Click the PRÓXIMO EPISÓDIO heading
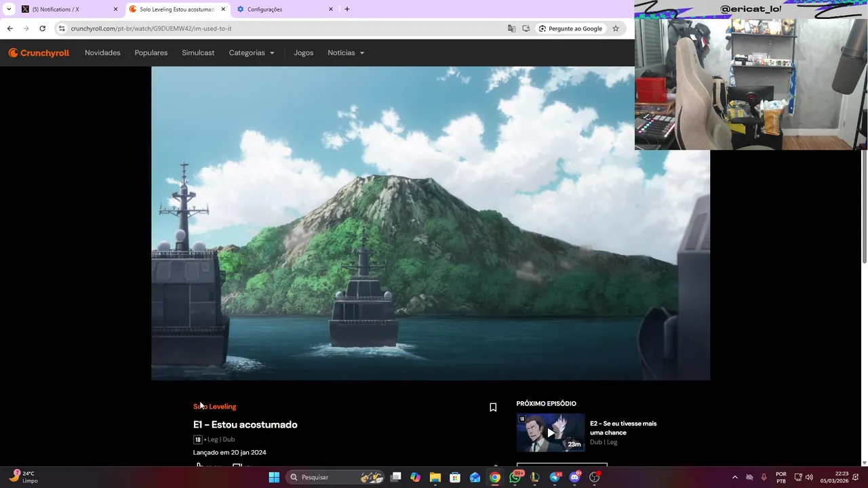The height and width of the screenshot is (488, 868). (x=547, y=404)
